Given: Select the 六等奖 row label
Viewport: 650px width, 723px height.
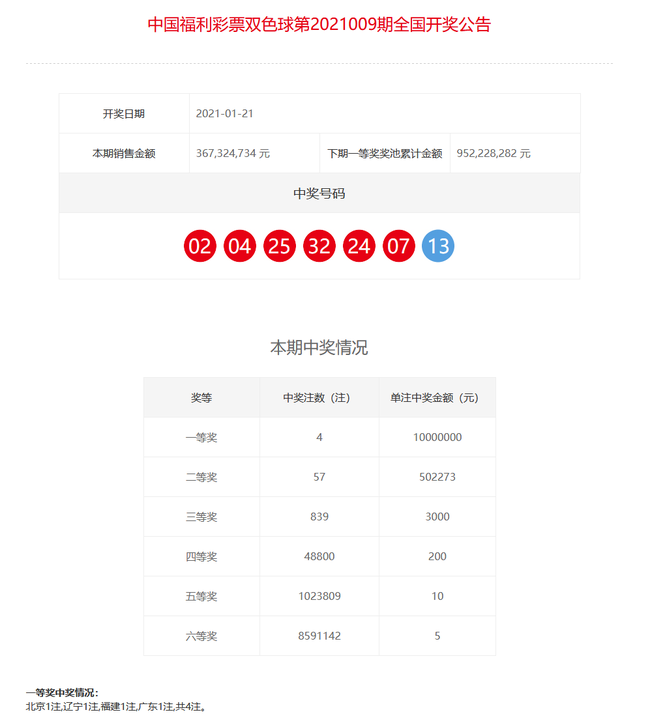Looking at the screenshot, I should [201, 636].
